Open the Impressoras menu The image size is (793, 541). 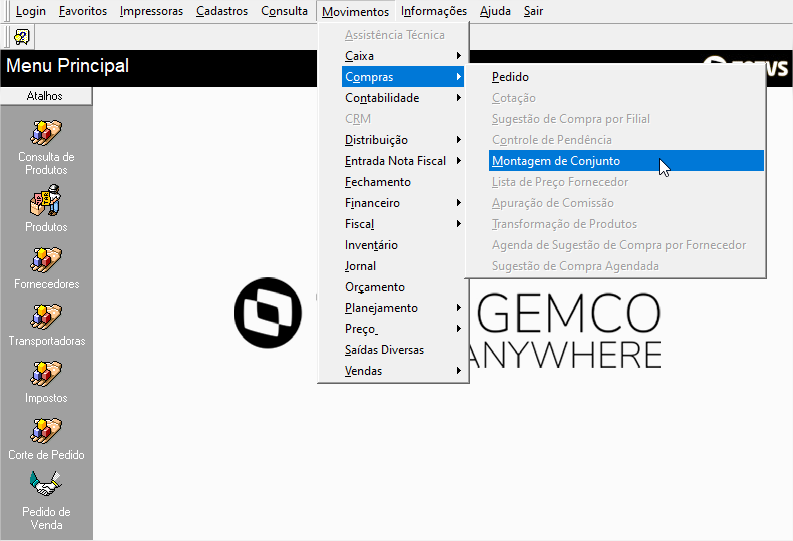(151, 11)
